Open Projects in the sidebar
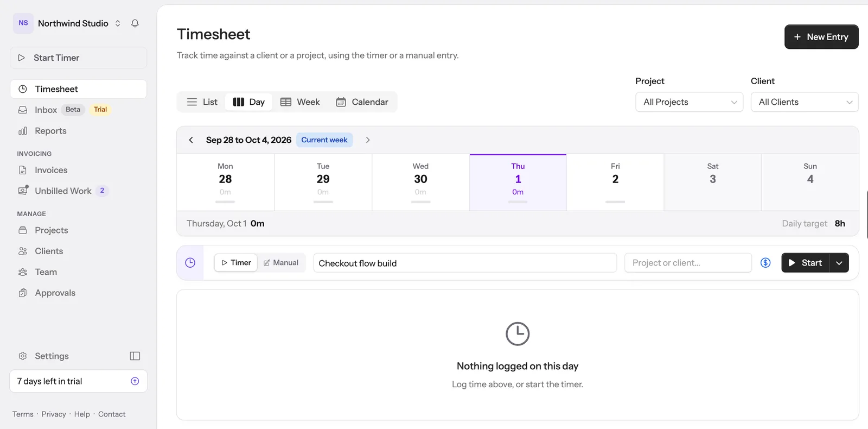The width and height of the screenshot is (868, 429). tap(79, 230)
